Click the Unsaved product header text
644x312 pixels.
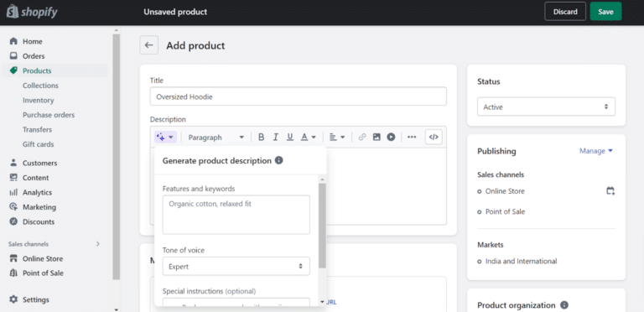coord(175,12)
